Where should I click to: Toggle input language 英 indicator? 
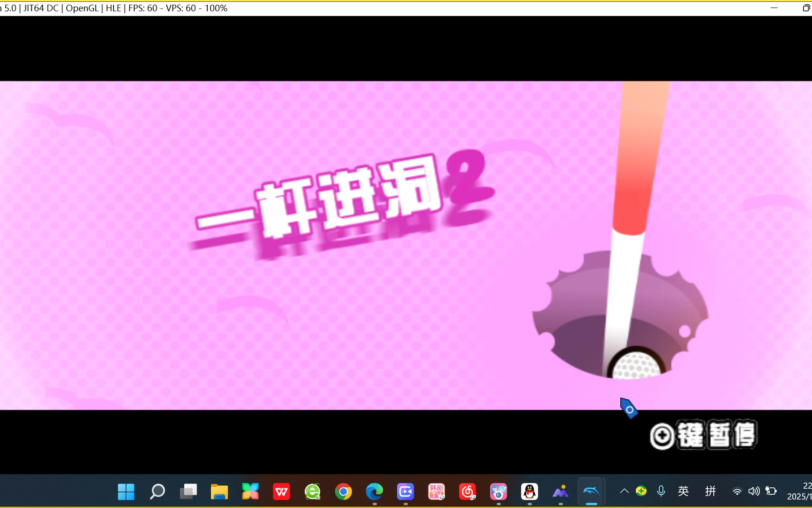[683, 491]
